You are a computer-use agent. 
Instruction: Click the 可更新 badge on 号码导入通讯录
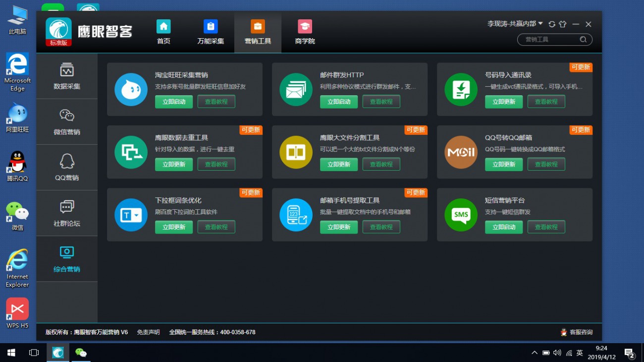point(581,67)
